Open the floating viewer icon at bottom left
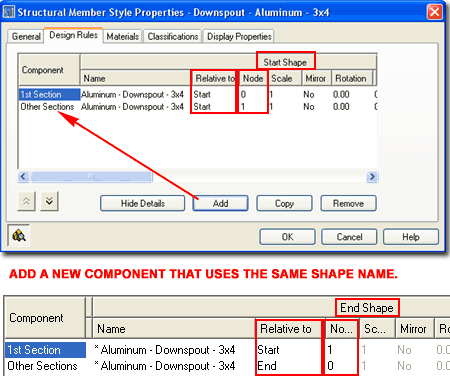Image resolution: width=450 pixels, height=381 pixels. pyautogui.click(x=19, y=236)
